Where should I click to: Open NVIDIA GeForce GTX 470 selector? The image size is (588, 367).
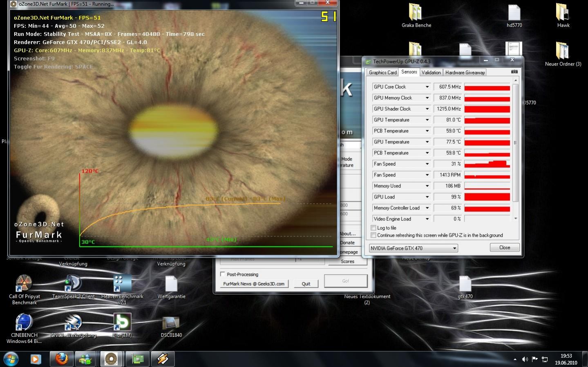point(413,248)
